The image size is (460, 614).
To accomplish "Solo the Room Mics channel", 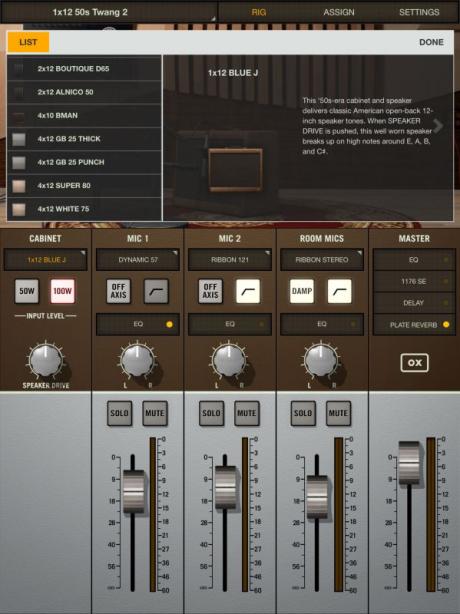I will click(303, 413).
